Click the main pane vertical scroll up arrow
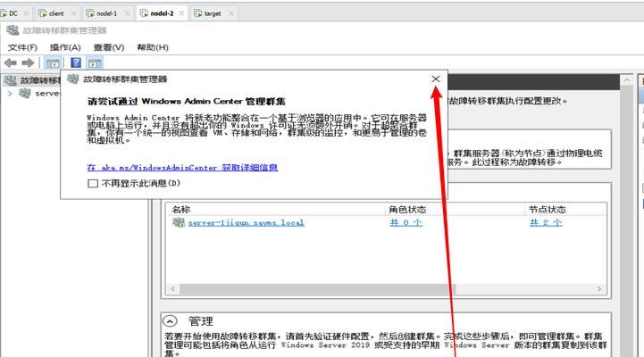The width and height of the screenshot is (644, 357). point(627,80)
